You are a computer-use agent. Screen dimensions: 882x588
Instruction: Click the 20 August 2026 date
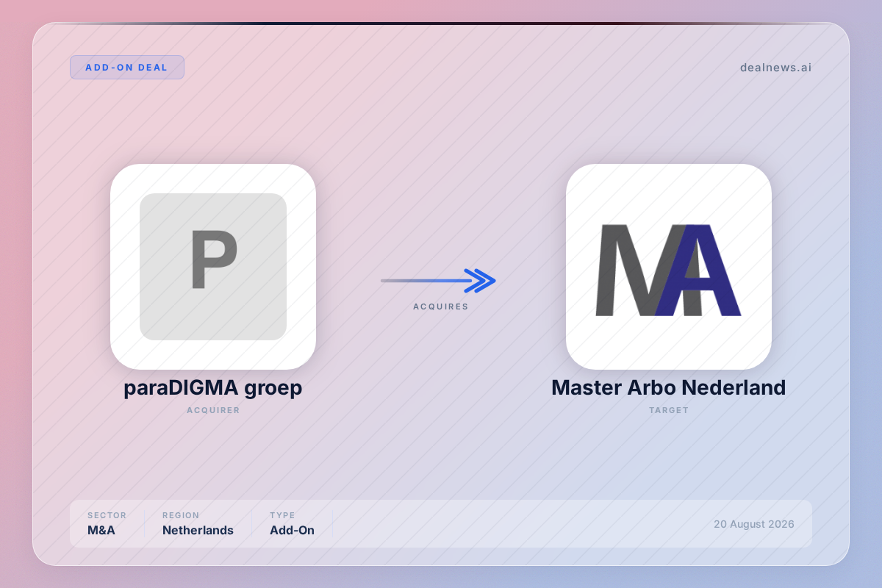pos(754,524)
